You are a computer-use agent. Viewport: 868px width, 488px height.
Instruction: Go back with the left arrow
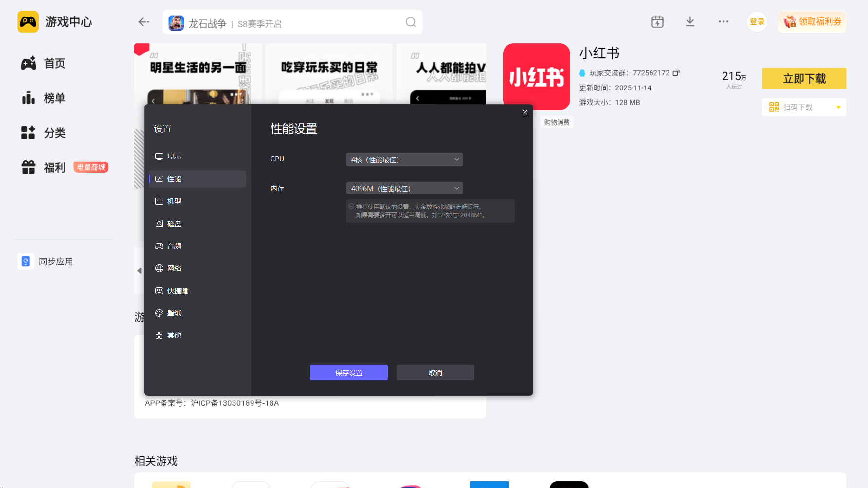[x=144, y=22]
